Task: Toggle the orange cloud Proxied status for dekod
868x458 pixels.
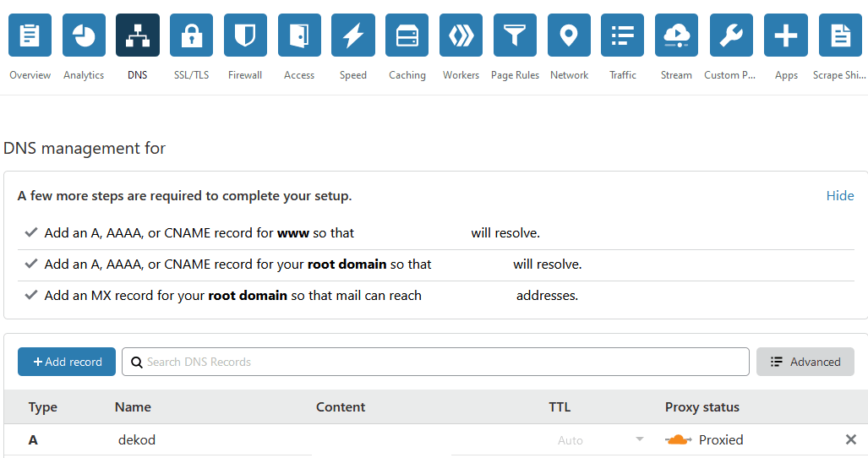Action: tap(679, 440)
